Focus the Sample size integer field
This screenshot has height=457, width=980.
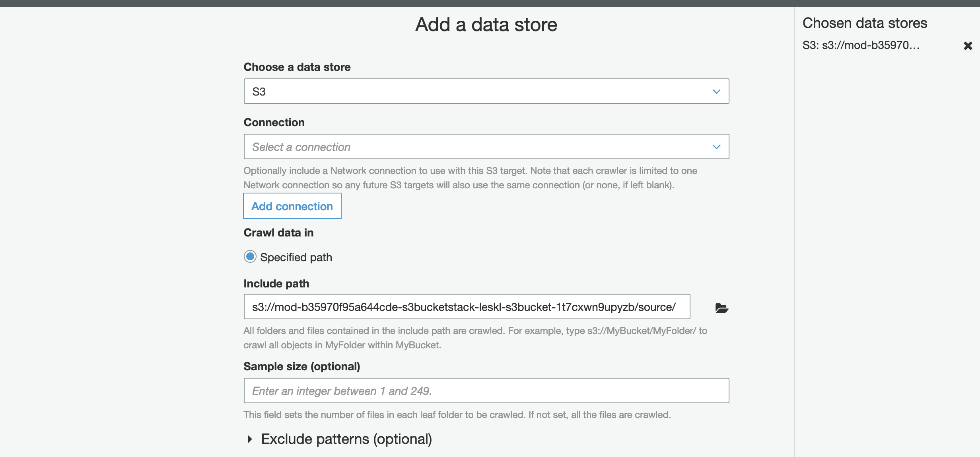click(486, 391)
